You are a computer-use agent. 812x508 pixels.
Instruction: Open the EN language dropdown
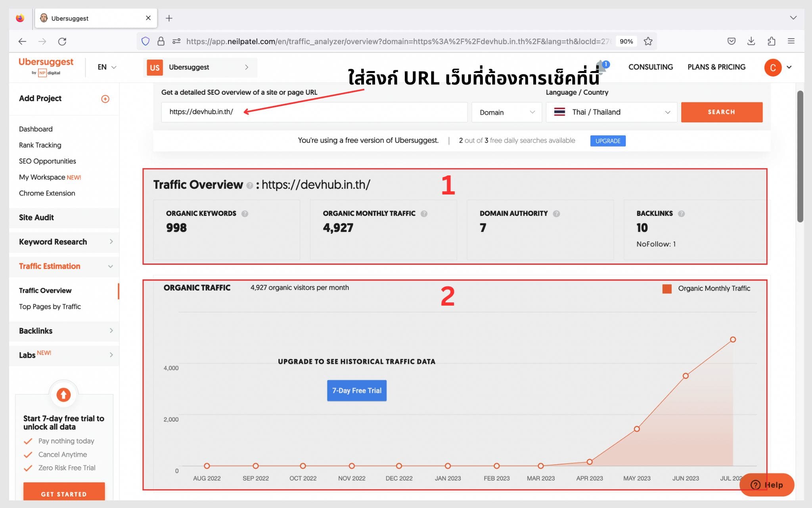107,67
